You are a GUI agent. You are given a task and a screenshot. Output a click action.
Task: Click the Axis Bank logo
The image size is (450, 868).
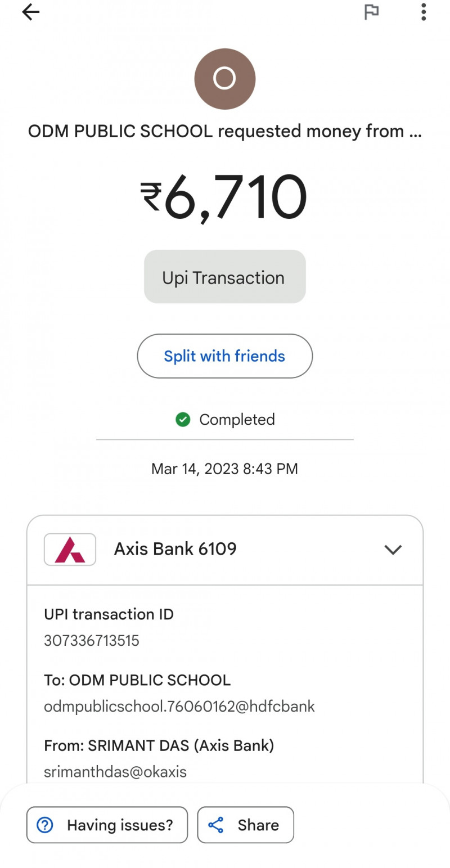(x=70, y=550)
